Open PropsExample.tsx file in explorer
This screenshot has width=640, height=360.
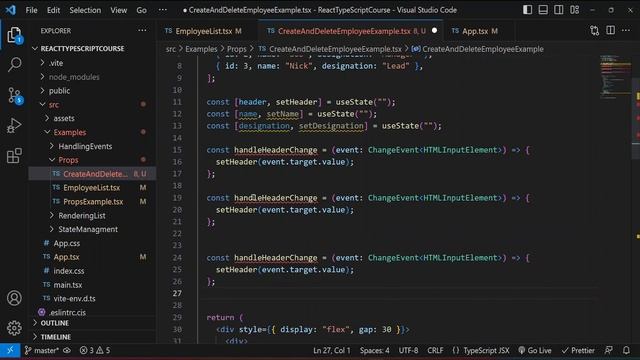(x=93, y=202)
